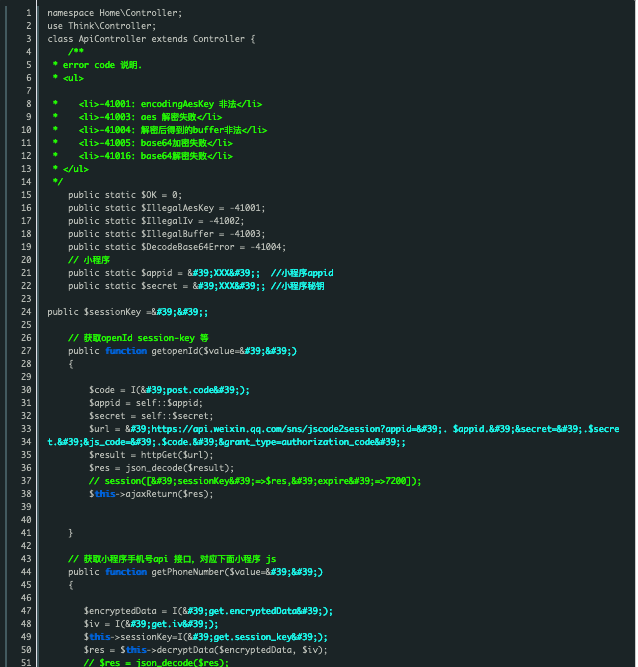Click 'public static $appid' line
This screenshot has height=667, width=638.
(x=201, y=273)
